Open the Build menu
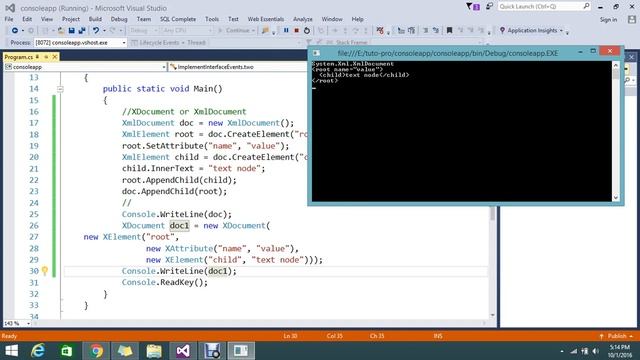 95,19
